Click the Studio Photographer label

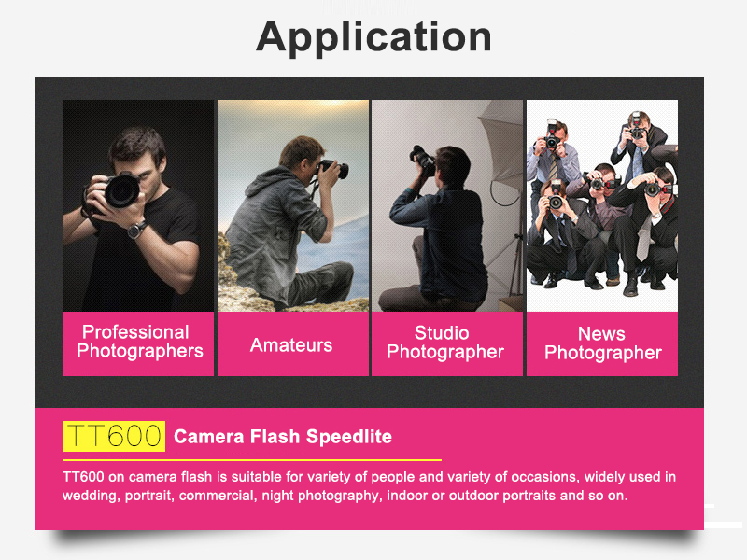[x=447, y=343]
